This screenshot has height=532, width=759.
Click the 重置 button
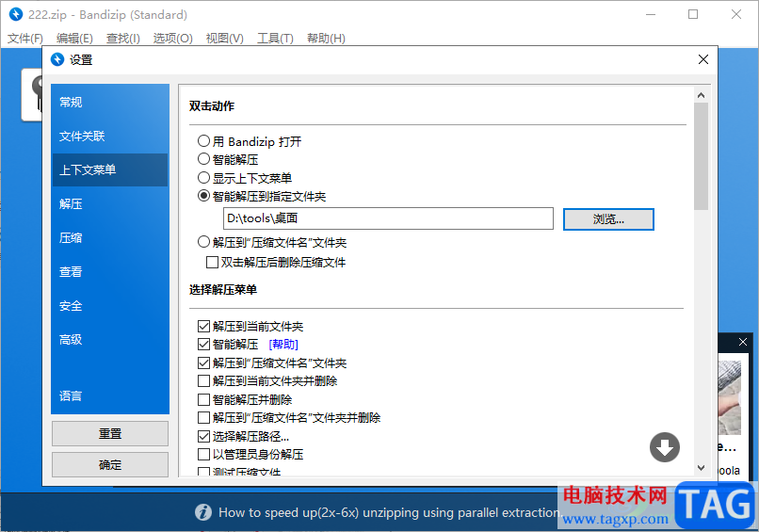click(110, 434)
